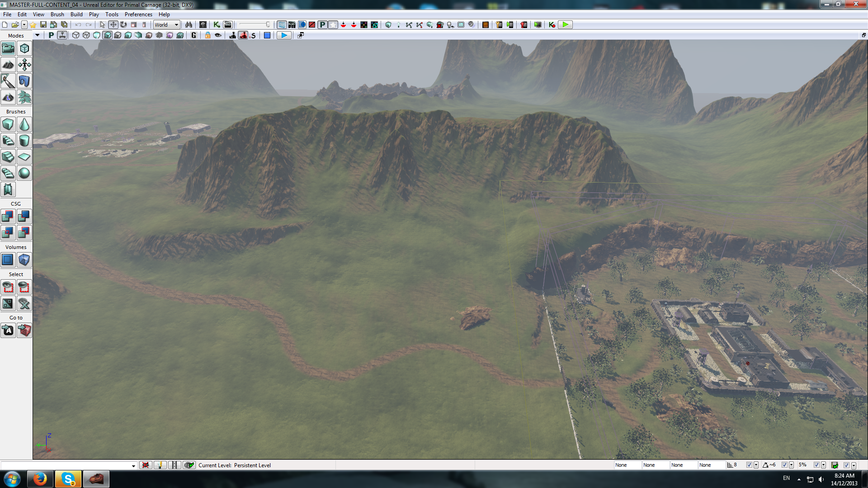Open the Tools menu
Viewport: 868px width, 488px height.
tap(112, 14)
